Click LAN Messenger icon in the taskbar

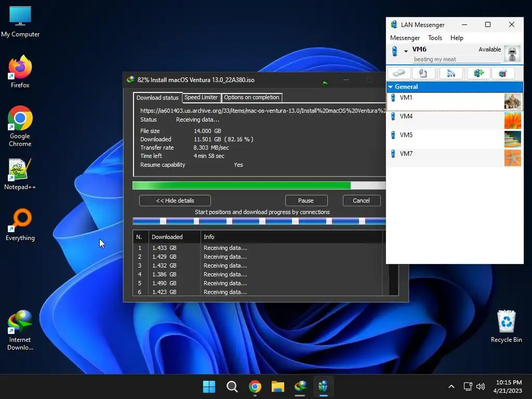click(x=323, y=387)
